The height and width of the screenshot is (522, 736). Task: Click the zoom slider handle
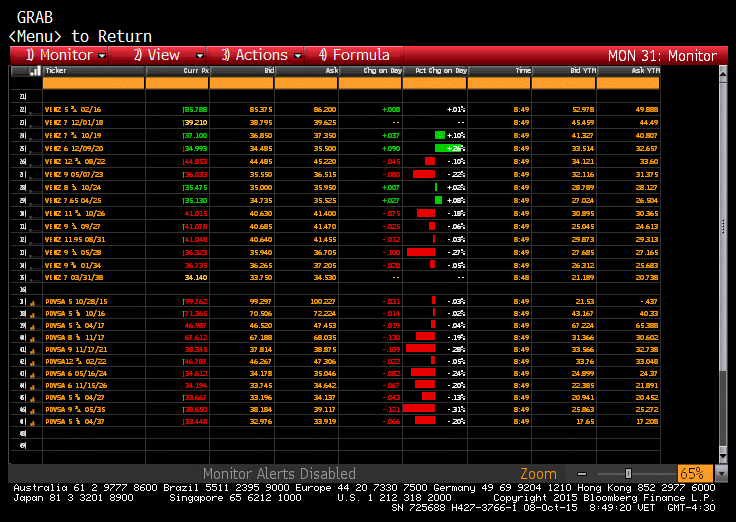click(628, 474)
